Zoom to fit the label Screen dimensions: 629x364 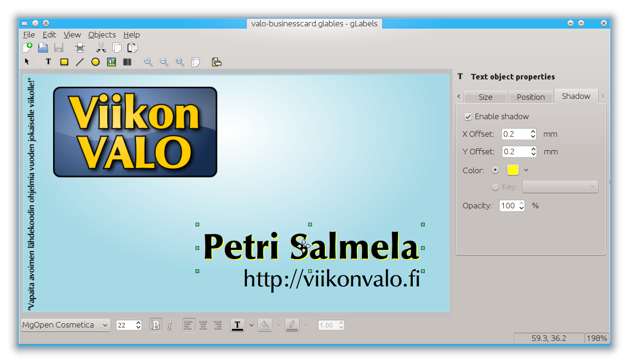click(195, 61)
